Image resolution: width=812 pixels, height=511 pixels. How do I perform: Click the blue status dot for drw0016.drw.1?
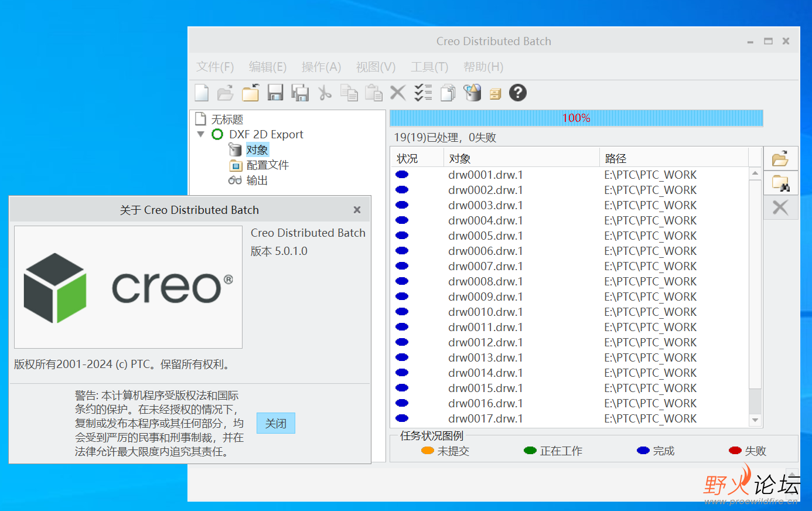tap(402, 403)
